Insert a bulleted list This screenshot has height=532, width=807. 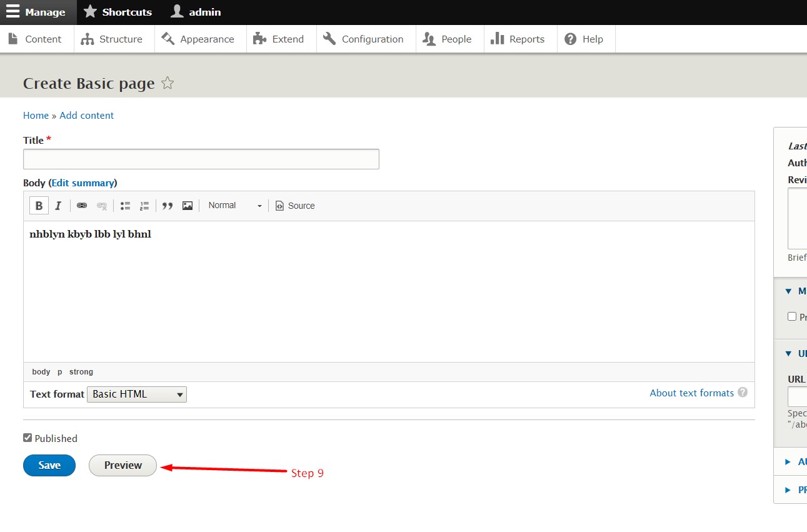[125, 206]
